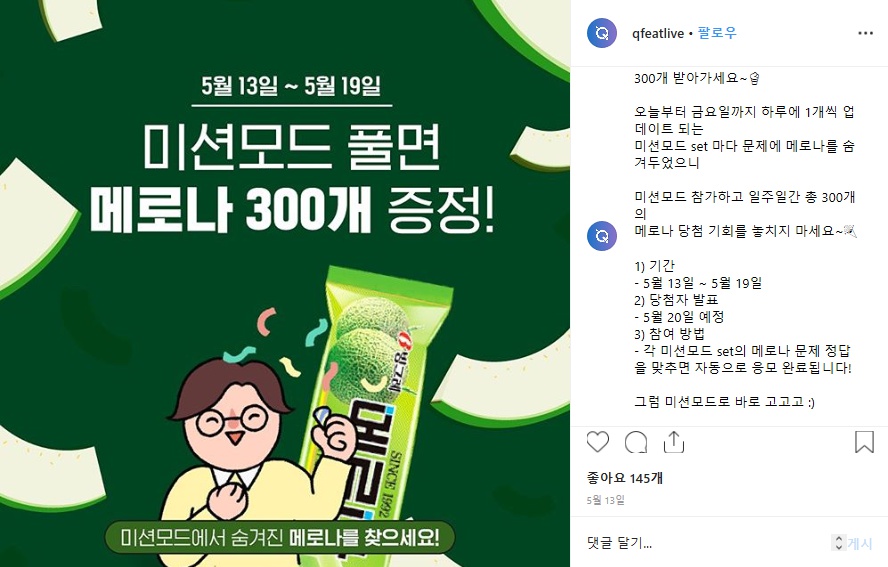This screenshot has width=888, height=567.
Task: Follow qfeatlive with 팔로우 link
Action: click(x=717, y=33)
